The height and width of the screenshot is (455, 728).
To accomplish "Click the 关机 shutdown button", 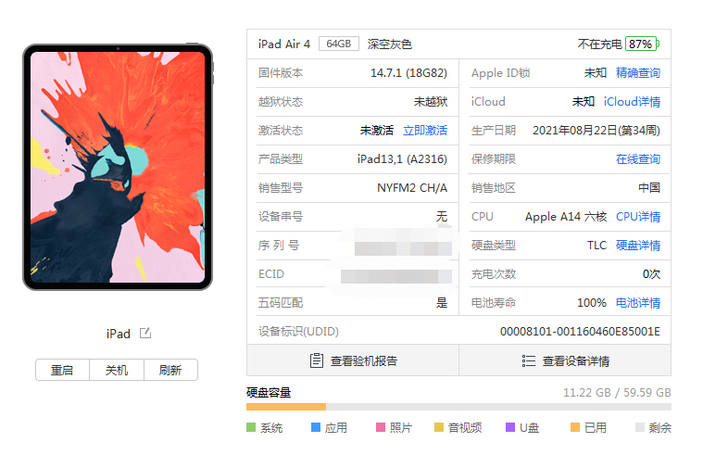I will click(117, 370).
